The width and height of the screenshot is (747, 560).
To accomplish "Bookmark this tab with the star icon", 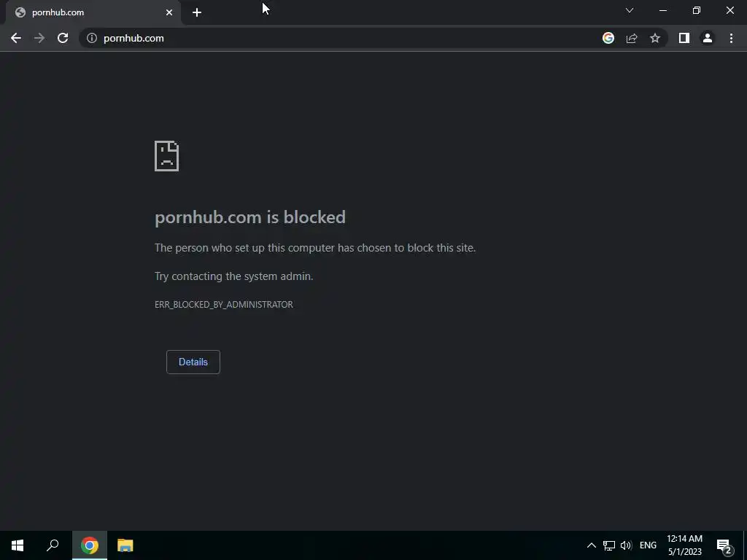I will click(655, 38).
